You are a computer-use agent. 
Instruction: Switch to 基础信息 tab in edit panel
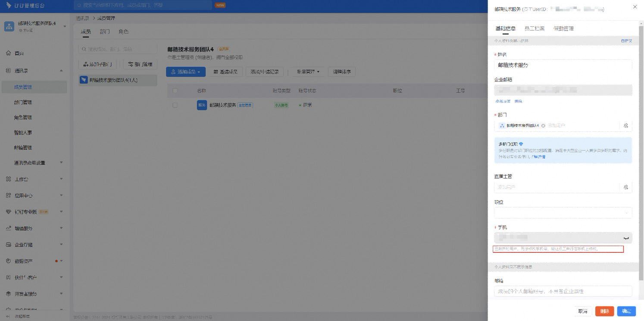tap(505, 28)
